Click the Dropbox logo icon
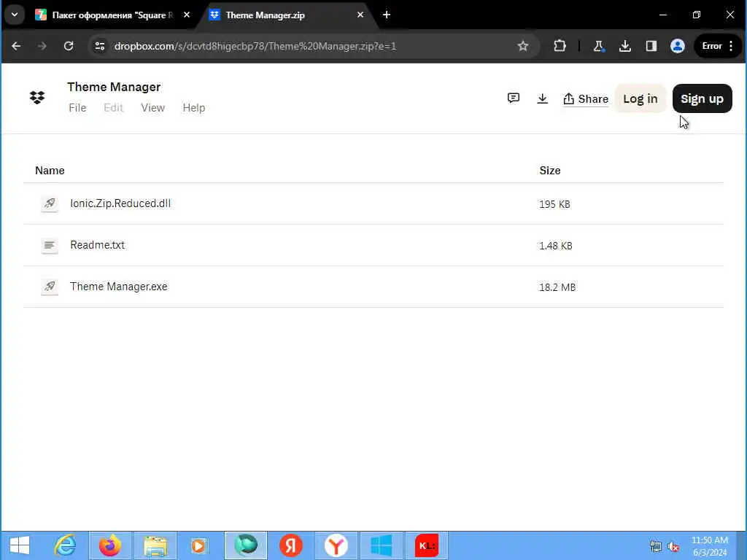747x560 pixels. (37, 98)
